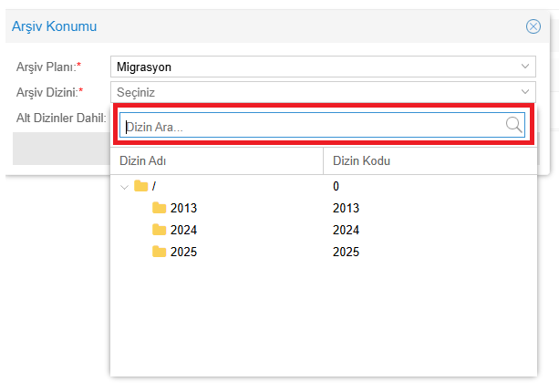
Task: Sort by Dizin Adı column header
Action: click(x=143, y=161)
